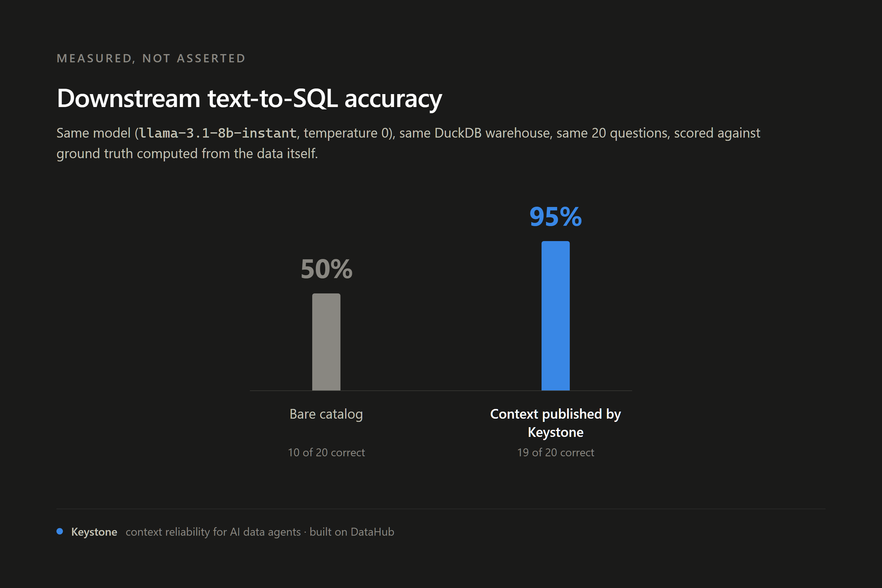
Task: Click the 95% value label
Action: [x=555, y=217]
